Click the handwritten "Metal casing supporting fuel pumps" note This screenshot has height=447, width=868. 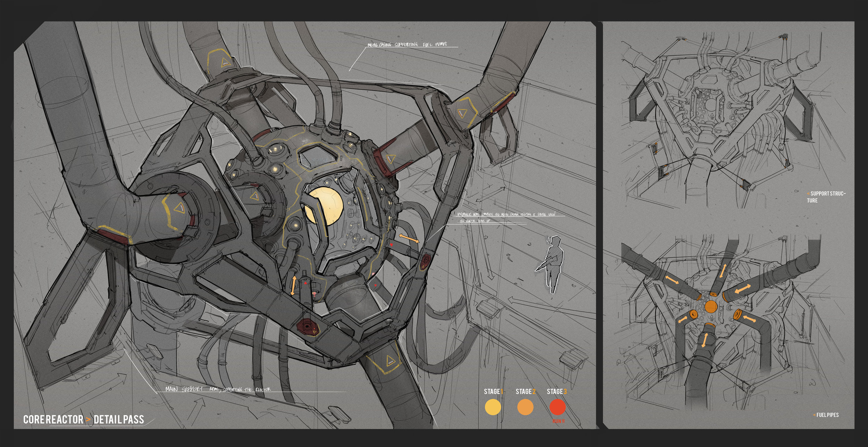[x=407, y=44]
